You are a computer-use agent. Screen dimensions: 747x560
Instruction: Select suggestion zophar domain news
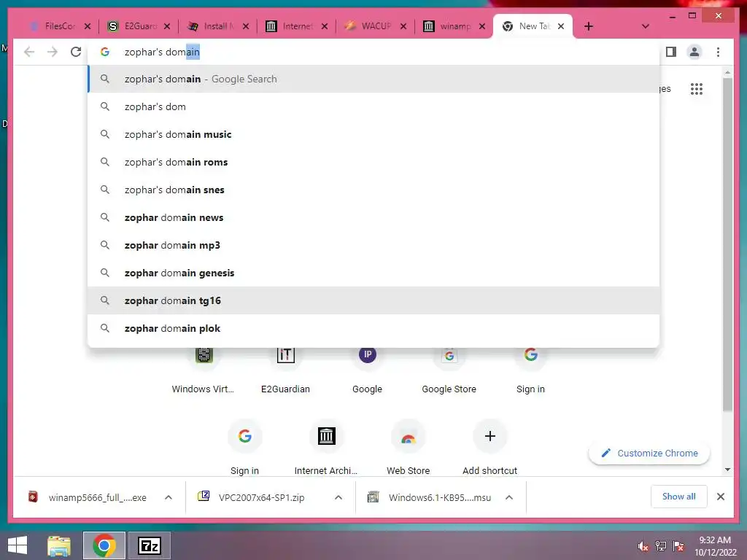click(x=374, y=217)
